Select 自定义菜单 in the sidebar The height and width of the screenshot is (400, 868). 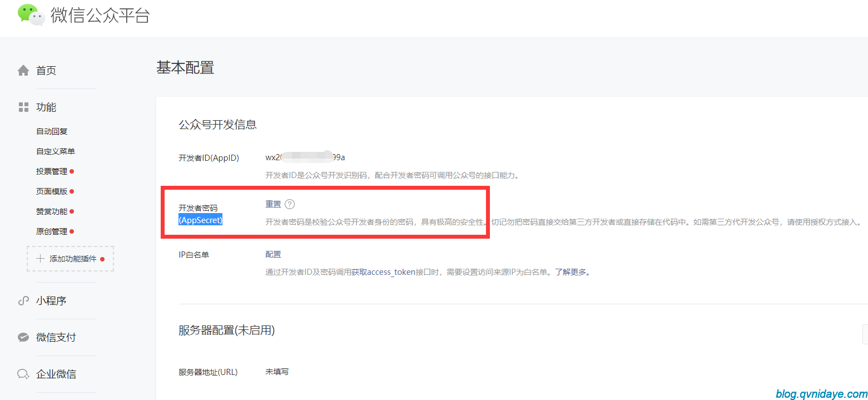click(x=56, y=151)
